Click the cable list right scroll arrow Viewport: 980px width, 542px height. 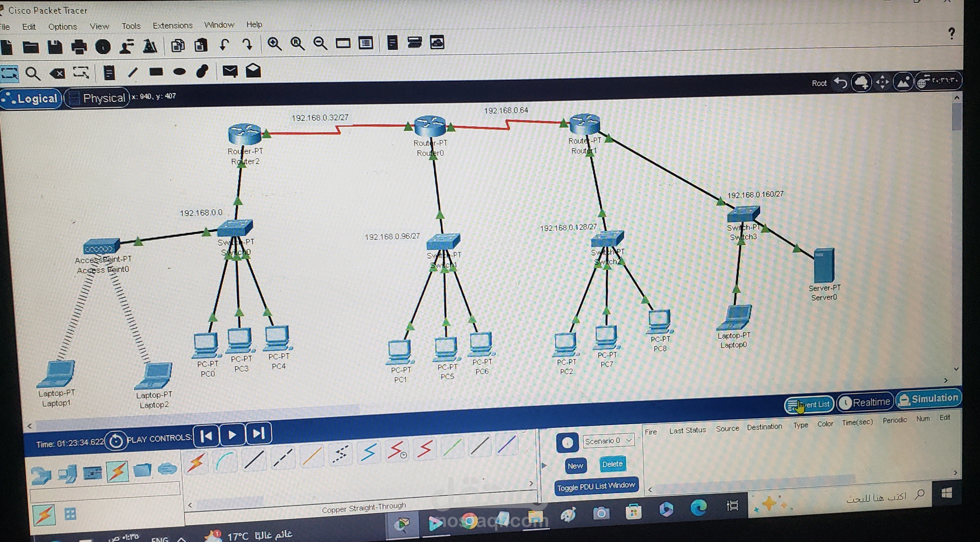[x=531, y=484]
